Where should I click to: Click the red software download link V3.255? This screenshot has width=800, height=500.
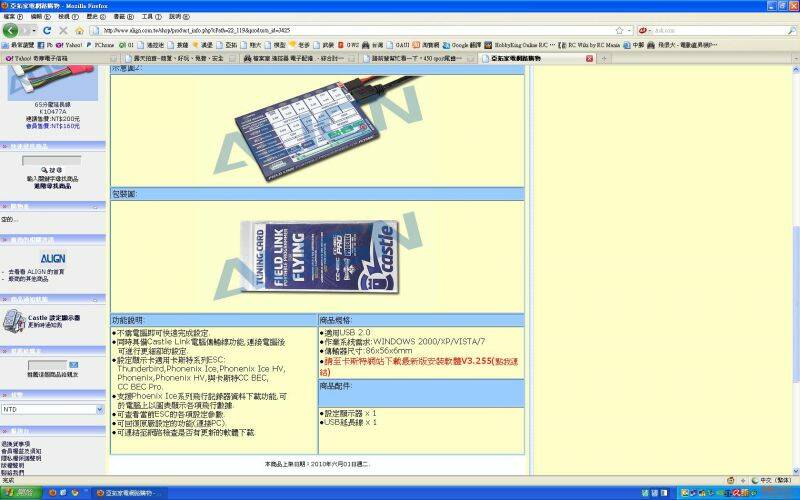point(418,366)
